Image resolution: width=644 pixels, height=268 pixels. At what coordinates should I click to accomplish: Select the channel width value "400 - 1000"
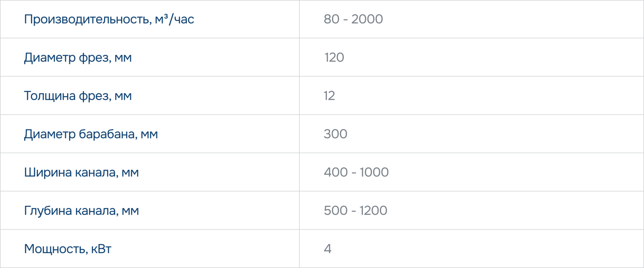(x=356, y=172)
